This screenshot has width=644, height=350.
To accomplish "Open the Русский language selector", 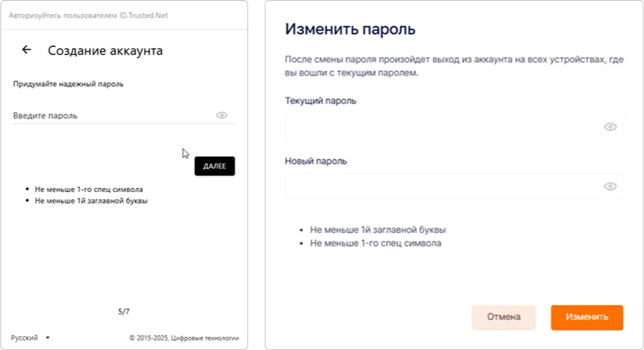I will [25, 337].
